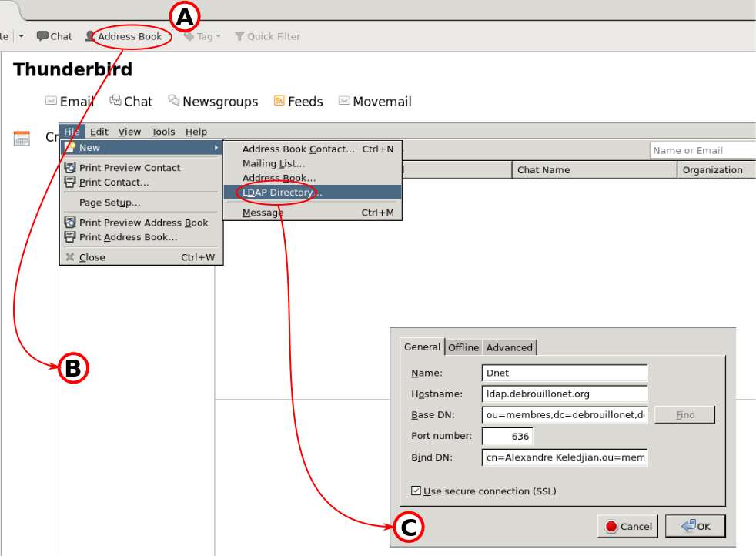The width and height of the screenshot is (756, 556).
Task: Choose Page Setup from File menu
Action: coord(142,203)
